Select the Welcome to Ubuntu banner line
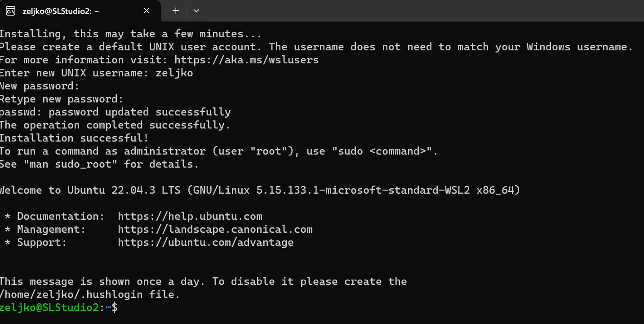This screenshot has width=644, height=324. coord(260,190)
